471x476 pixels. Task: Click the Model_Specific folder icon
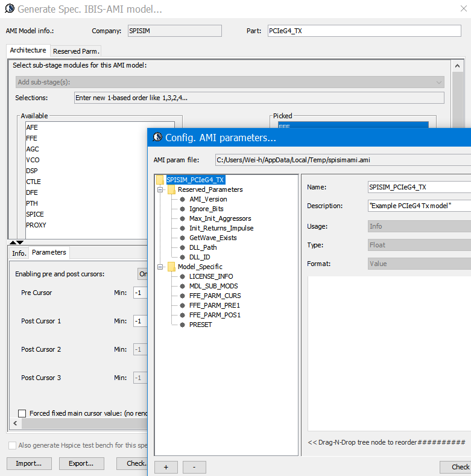(171, 267)
